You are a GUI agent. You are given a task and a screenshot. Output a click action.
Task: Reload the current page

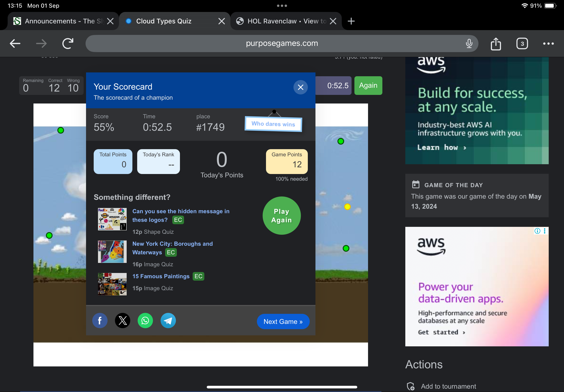pyautogui.click(x=68, y=44)
